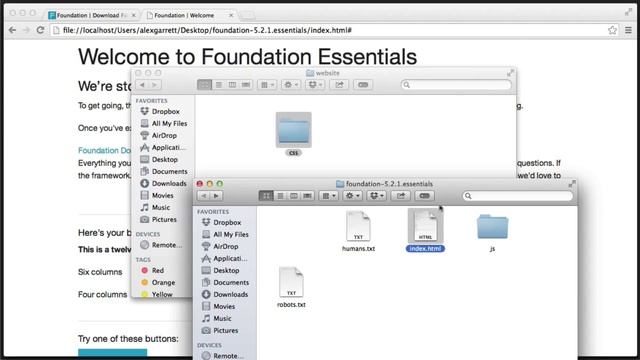Go back in website Finder window
The height and width of the screenshot is (360, 640).
point(142,84)
